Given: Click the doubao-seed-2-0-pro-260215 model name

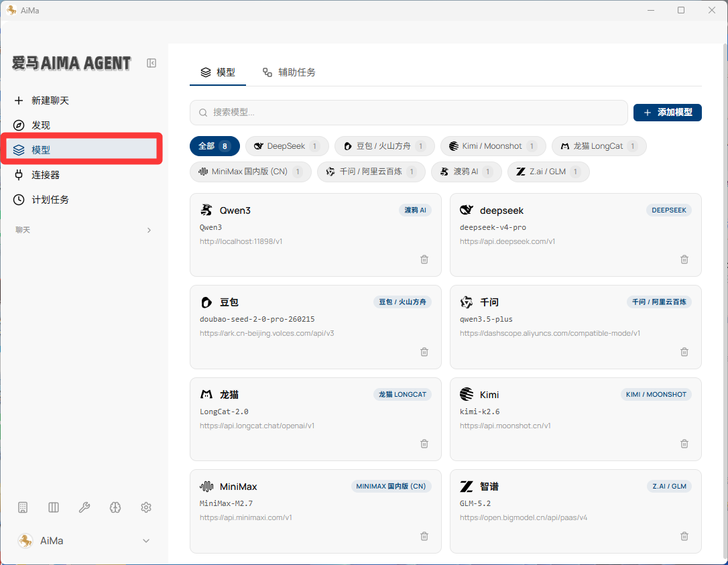Looking at the screenshot, I should pos(257,320).
